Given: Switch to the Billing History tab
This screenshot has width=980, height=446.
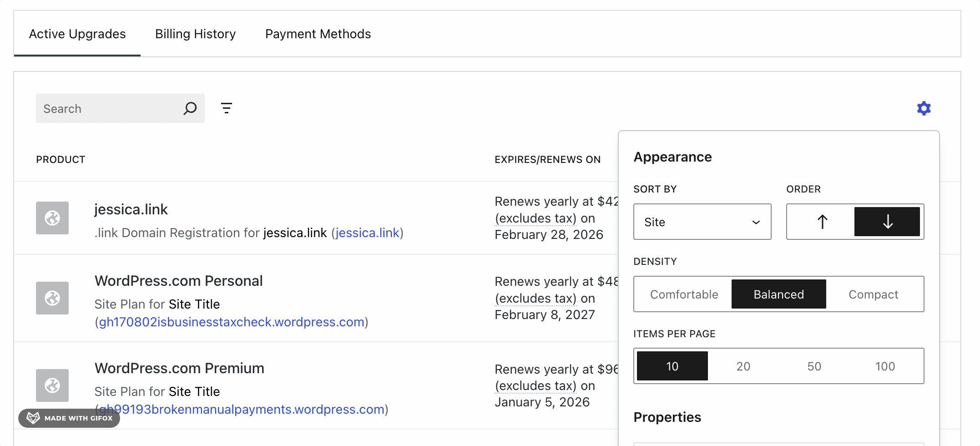Looking at the screenshot, I should pos(195,34).
